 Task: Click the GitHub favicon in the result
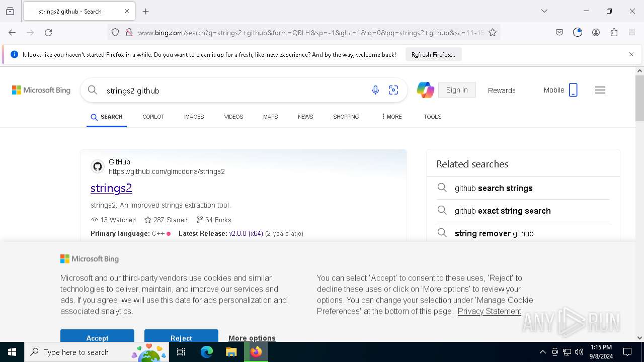pos(98,166)
